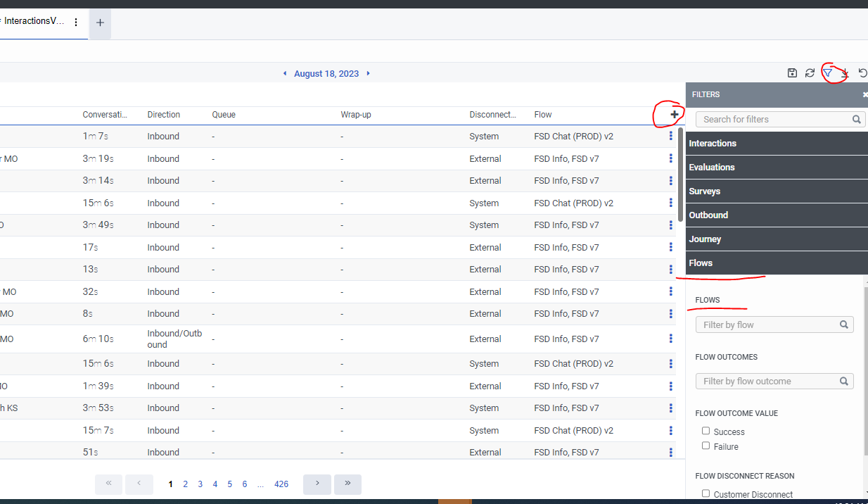The width and height of the screenshot is (868, 504).
Task: Close the Filters panel
Action: pyautogui.click(x=864, y=94)
